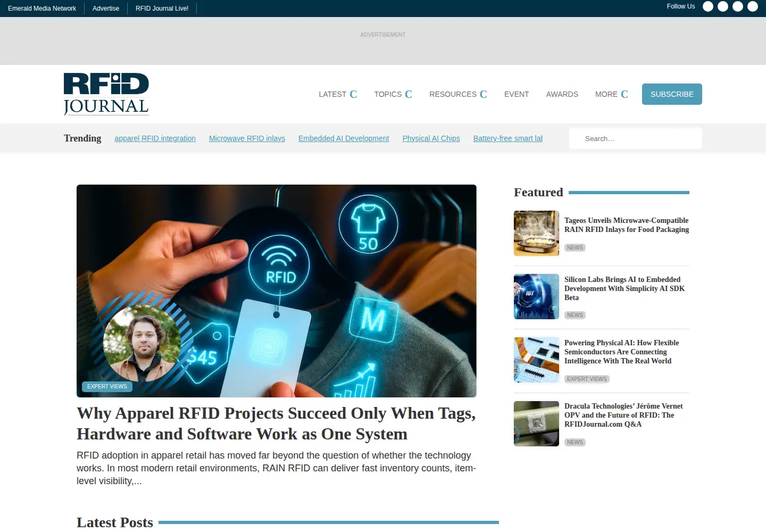Click the RFID Journal logo

point(106,94)
